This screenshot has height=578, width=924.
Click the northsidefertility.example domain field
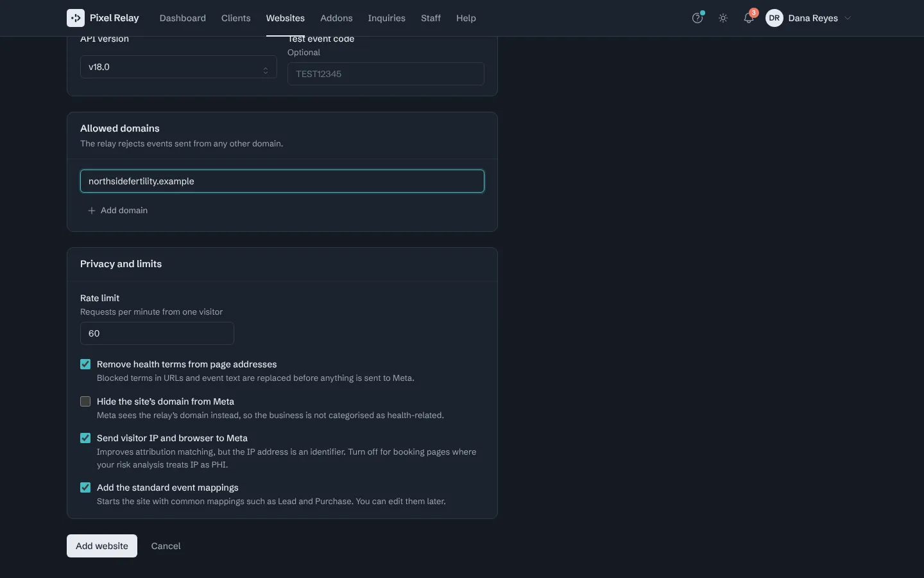(x=282, y=181)
